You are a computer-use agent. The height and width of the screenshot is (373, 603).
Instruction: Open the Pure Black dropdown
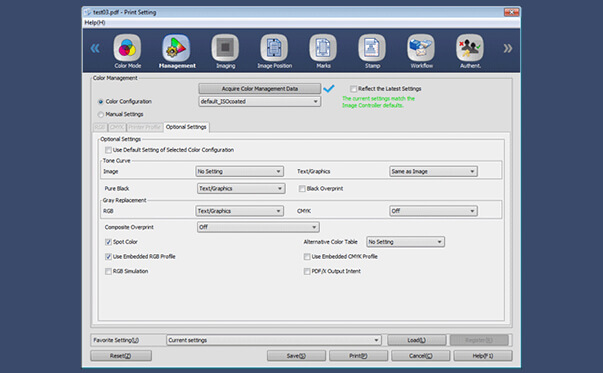pyautogui.click(x=241, y=188)
